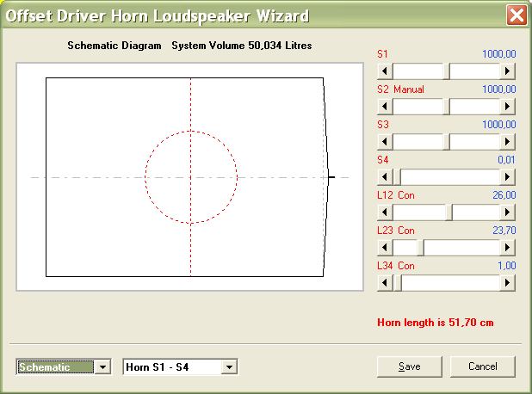Viewport: 532px width, 394px height.
Task: Increase S1 with the right arrow
Action: [x=507, y=71]
